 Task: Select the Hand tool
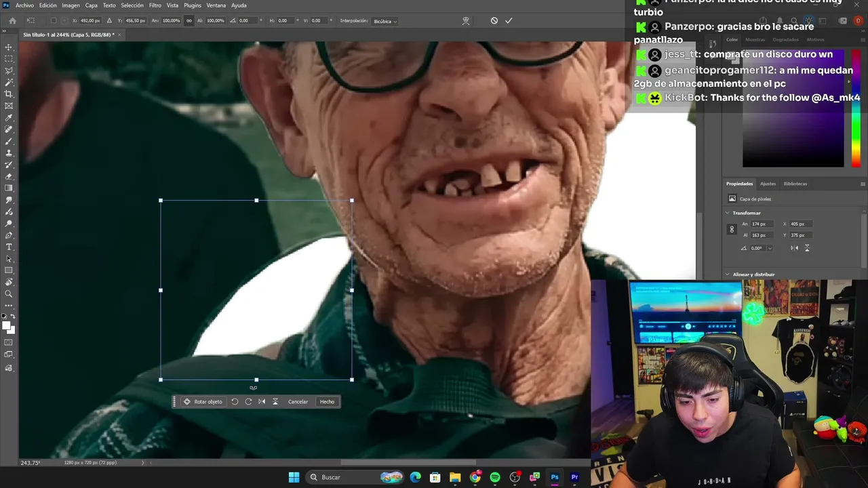9,282
